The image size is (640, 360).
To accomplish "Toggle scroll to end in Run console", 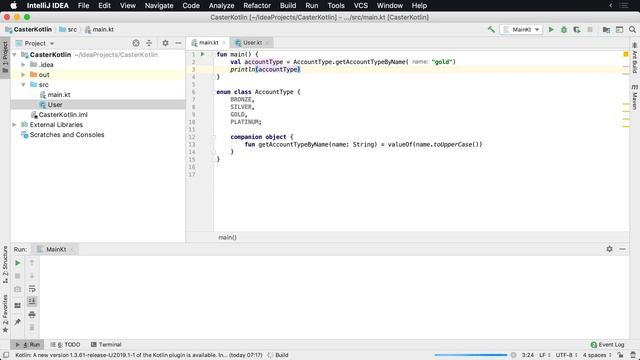I will pyautogui.click(x=32, y=301).
